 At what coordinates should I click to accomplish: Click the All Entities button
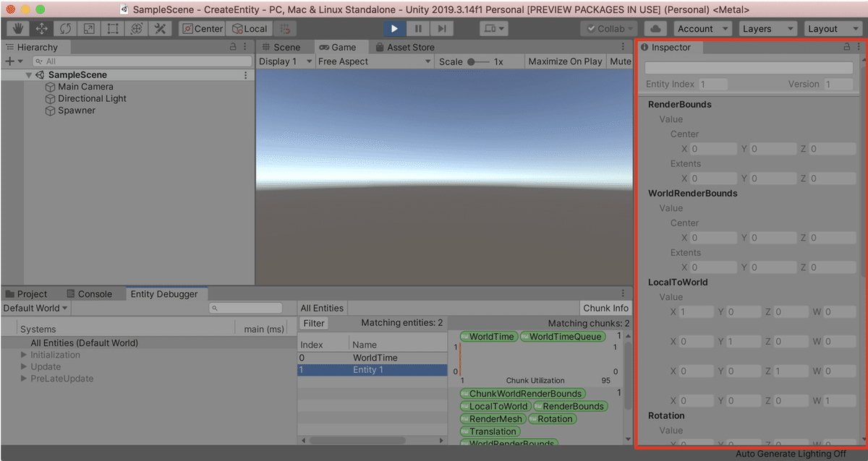point(323,308)
